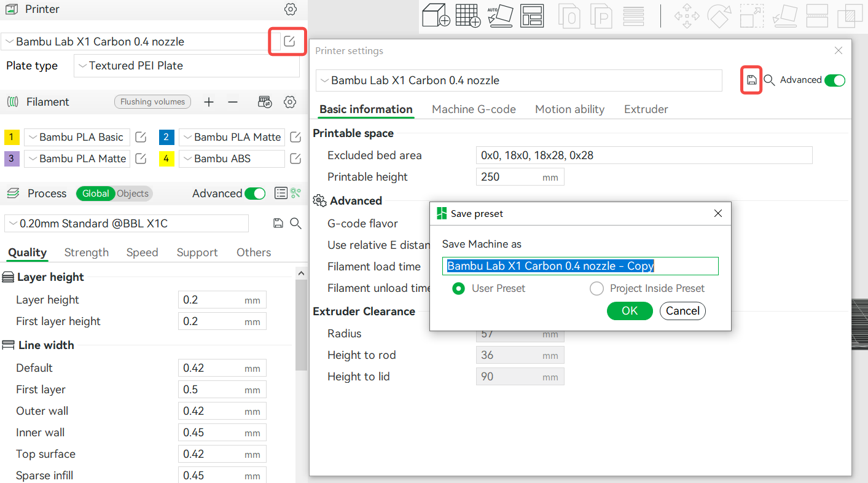Viewport: 868px width, 483px height.
Task: Click the green gears icon beside Process Advanced
Action: [x=296, y=193]
